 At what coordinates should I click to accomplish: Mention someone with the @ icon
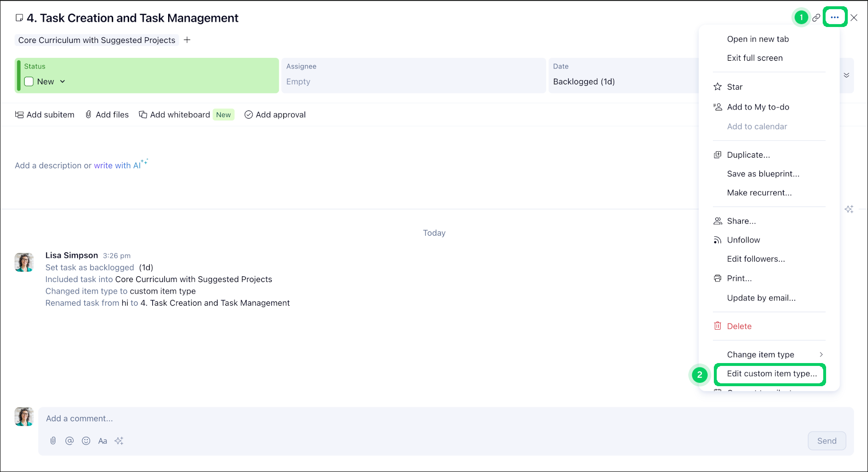(x=69, y=440)
